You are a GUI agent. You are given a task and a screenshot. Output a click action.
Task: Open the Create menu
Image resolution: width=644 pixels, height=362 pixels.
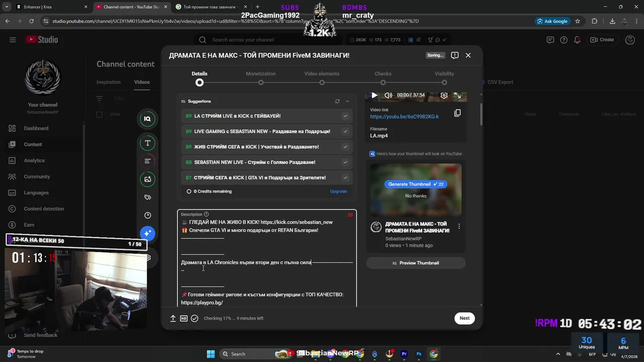pyautogui.click(x=602, y=40)
